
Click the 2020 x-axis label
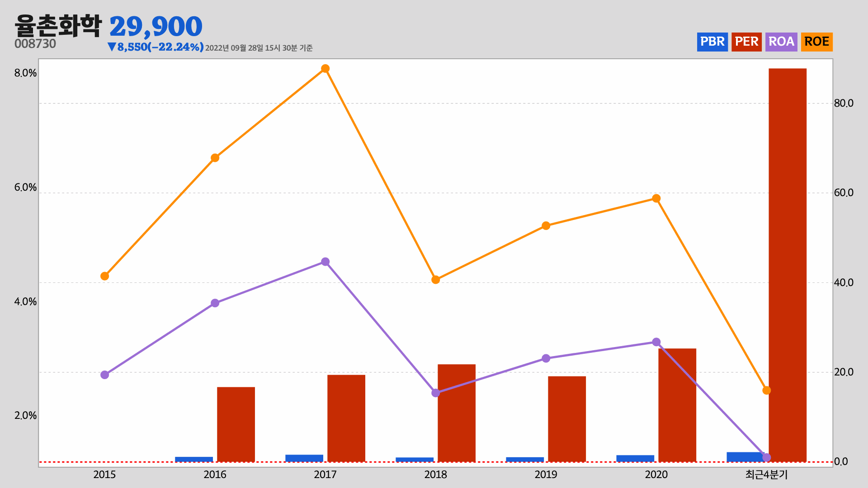pyautogui.click(x=656, y=474)
